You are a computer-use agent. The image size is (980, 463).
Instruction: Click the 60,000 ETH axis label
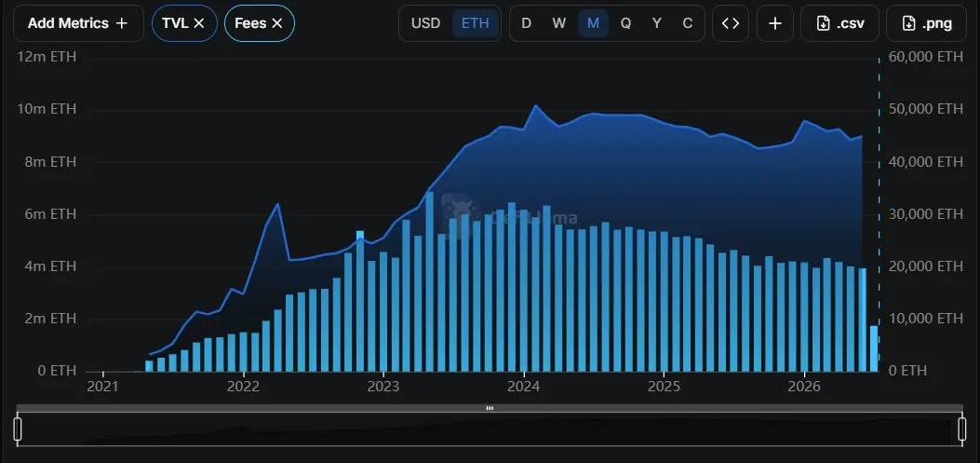click(x=926, y=57)
